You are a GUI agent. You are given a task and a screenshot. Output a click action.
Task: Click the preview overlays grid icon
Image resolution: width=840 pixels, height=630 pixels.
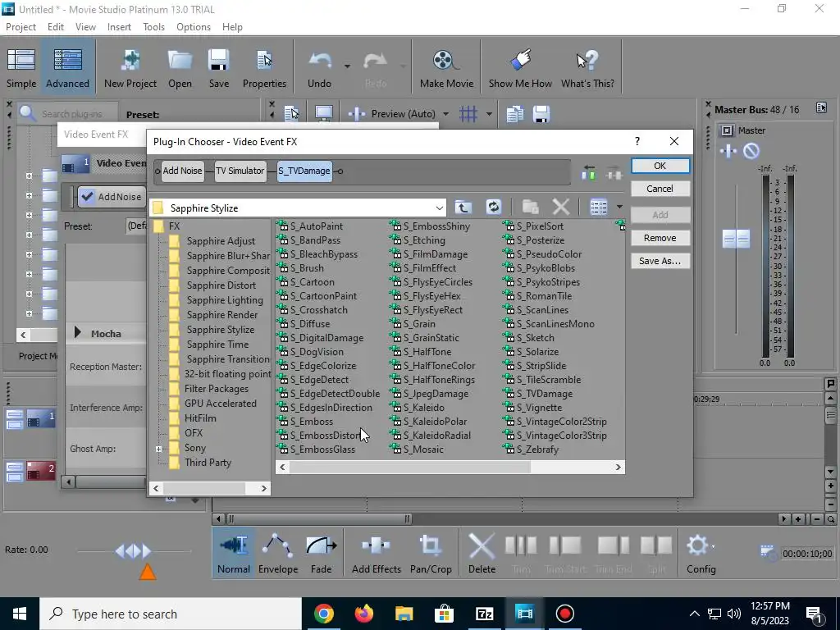pyautogui.click(x=468, y=113)
